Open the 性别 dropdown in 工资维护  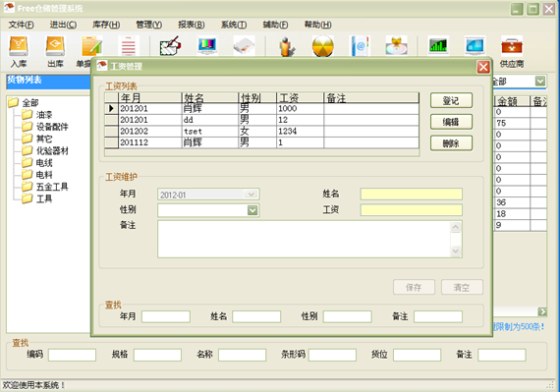(x=252, y=210)
